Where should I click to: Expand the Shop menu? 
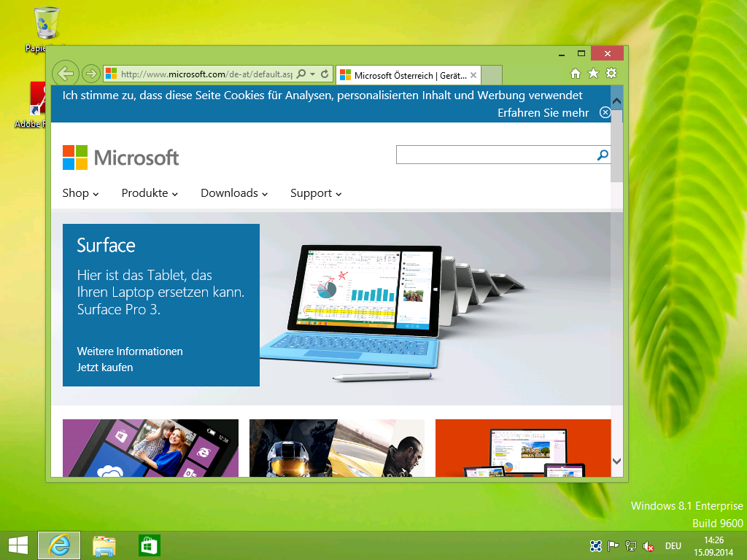pyautogui.click(x=80, y=192)
